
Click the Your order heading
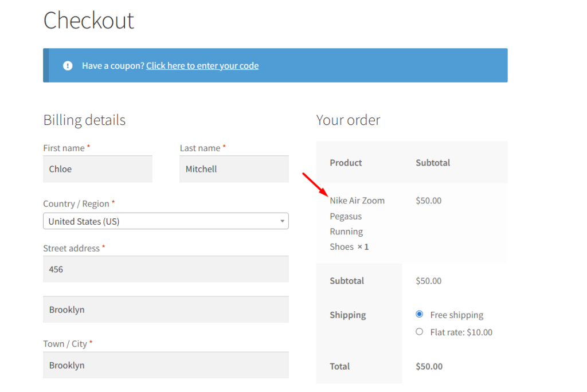[348, 120]
